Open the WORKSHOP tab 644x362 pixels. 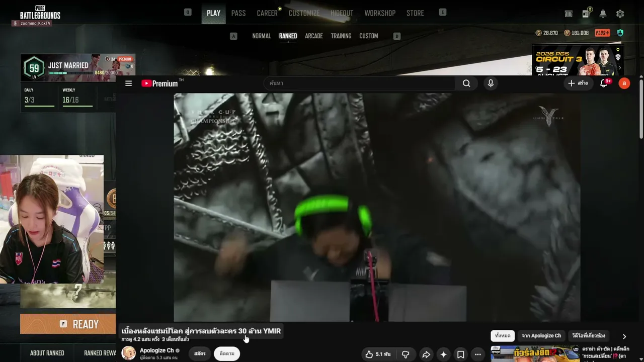[x=380, y=13]
